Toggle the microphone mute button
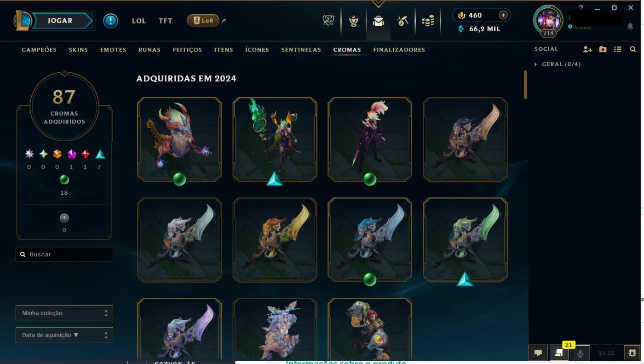This screenshot has height=364, width=644. [580, 353]
